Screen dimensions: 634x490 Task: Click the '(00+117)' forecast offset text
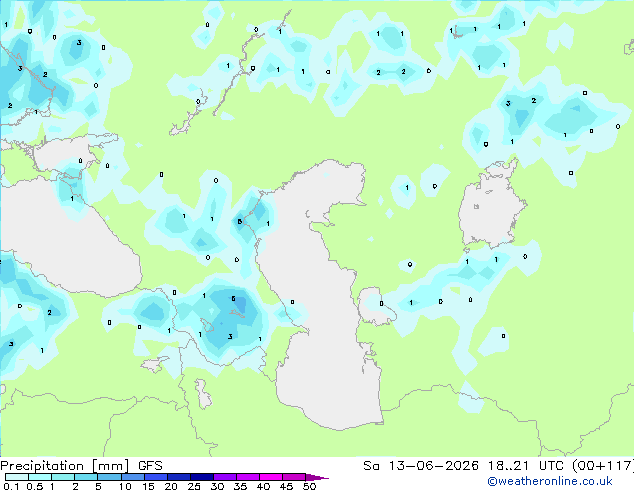coord(603,466)
